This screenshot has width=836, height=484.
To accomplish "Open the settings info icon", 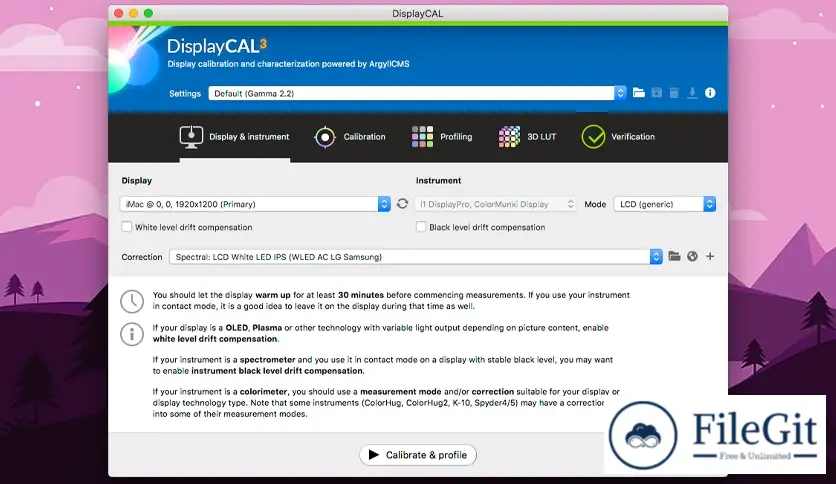I will click(x=710, y=93).
